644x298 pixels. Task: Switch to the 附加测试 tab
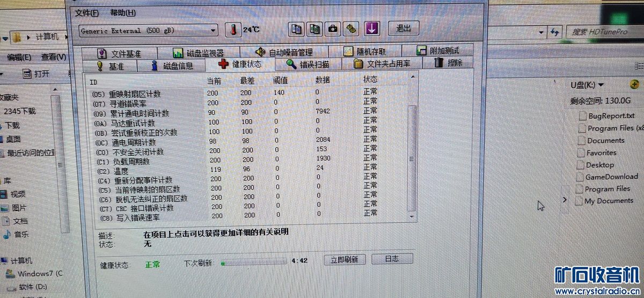pyautogui.click(x=437, y=50)
